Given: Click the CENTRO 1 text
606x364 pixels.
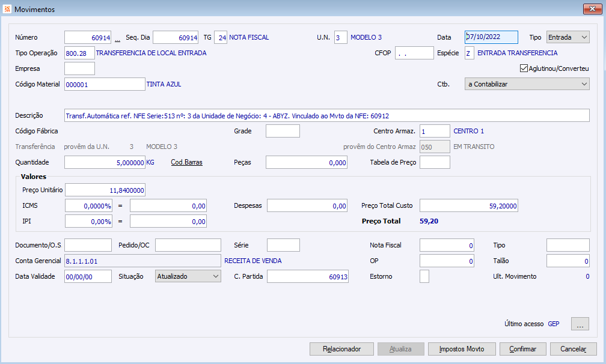Looking at the screenshot, I should [468, 131].
